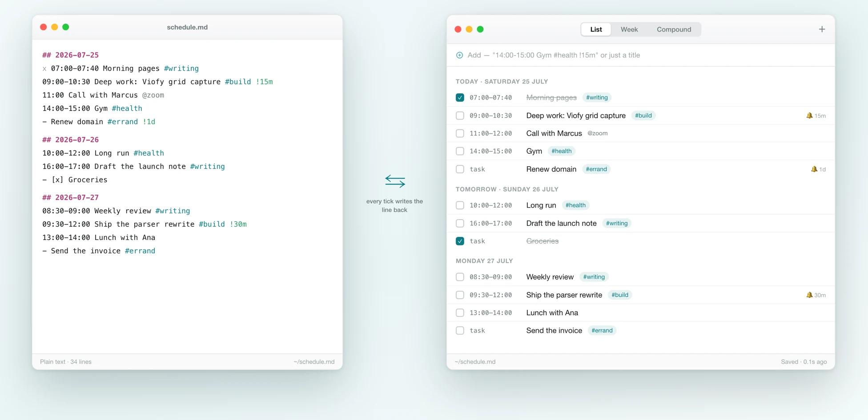The height and width of the screenshot is (420, 868).
Task: Click the Groceries strikethrough title
Action: (542, 241)
